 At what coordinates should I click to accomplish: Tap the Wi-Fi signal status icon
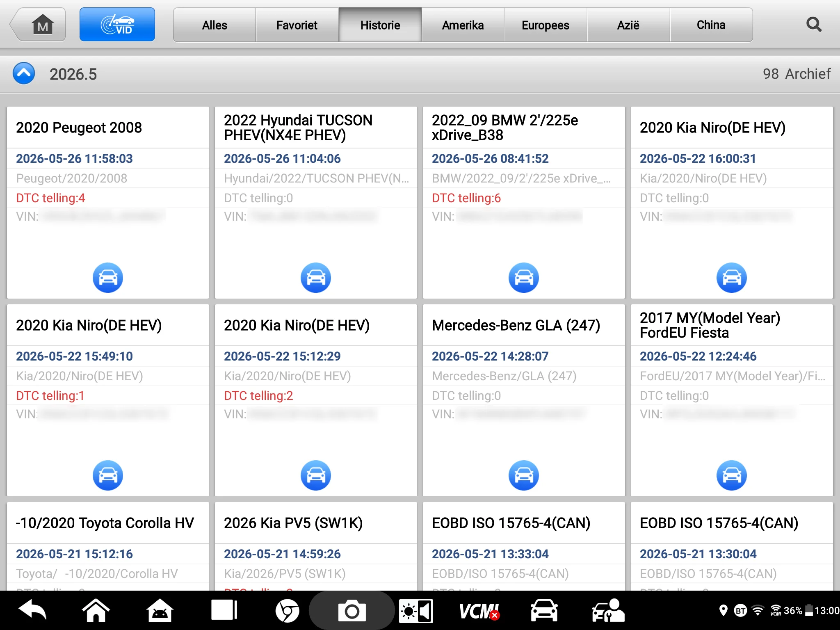click(x=758, y=610)
